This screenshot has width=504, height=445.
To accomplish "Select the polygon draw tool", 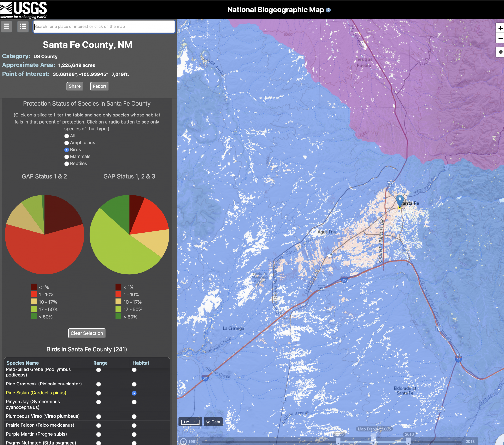I will click(x=500, y=52).
